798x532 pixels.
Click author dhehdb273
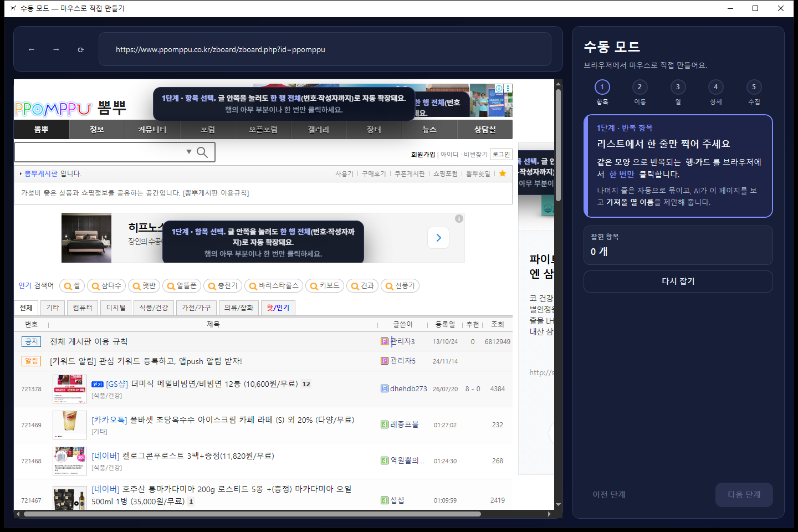[x=408, y=389]
